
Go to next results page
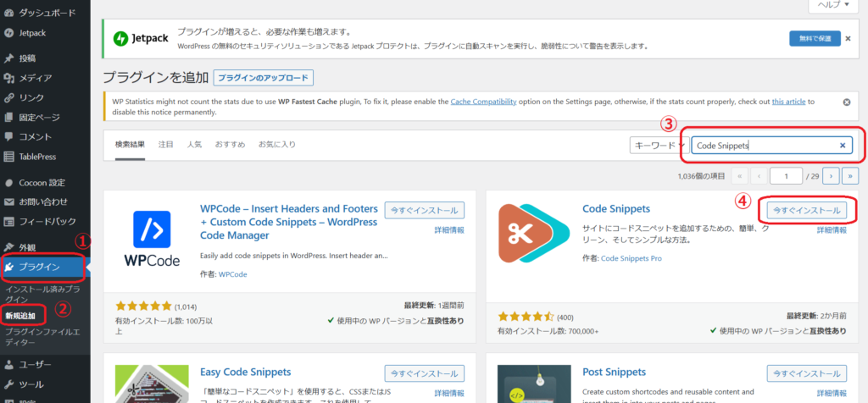[x=831, y=176]
